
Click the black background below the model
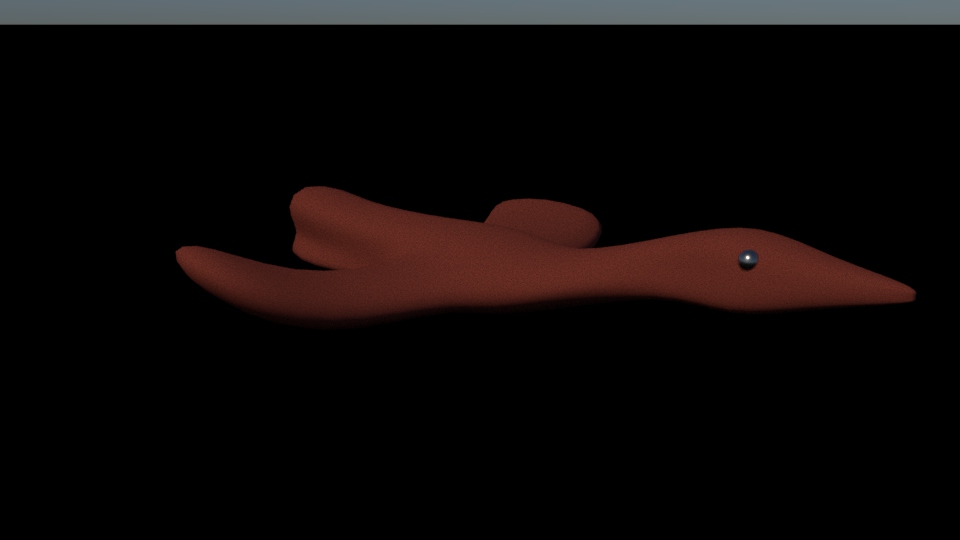tap(480, 430)
